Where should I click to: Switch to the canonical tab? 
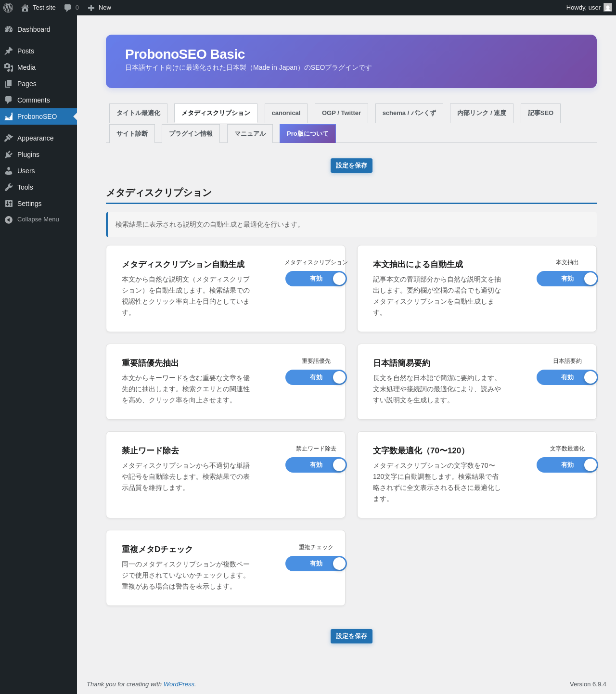coord(286,113)
